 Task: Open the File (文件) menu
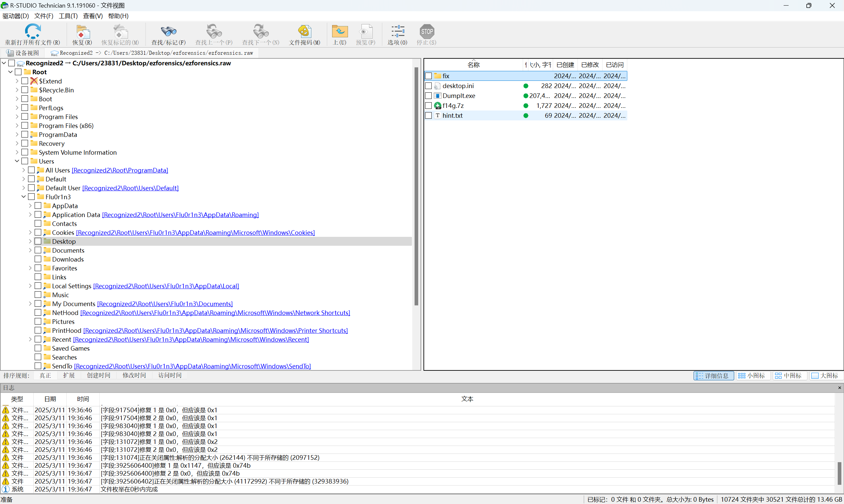pos(44,16)
